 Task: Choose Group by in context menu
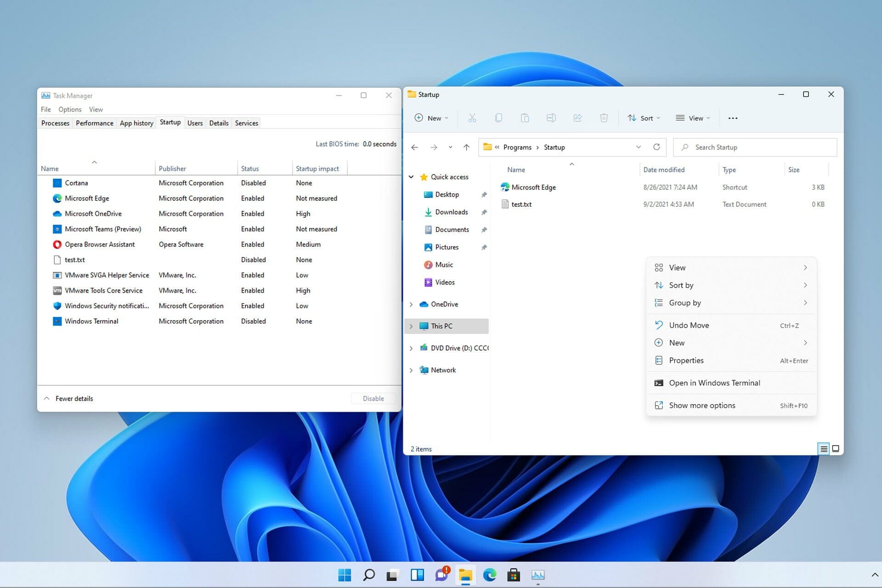coord(731,303)
